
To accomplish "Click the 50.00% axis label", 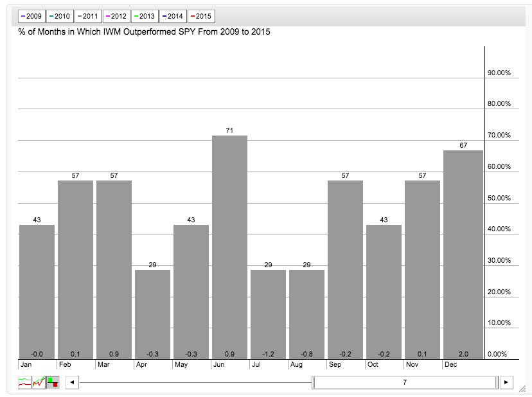I will (499, 198).
